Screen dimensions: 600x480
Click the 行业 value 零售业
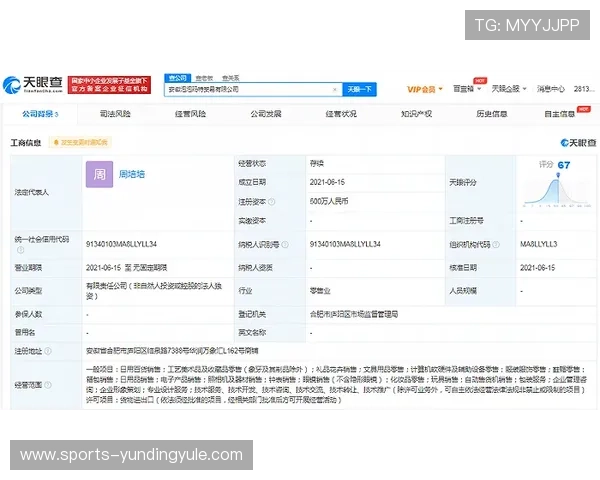(320, 291)
